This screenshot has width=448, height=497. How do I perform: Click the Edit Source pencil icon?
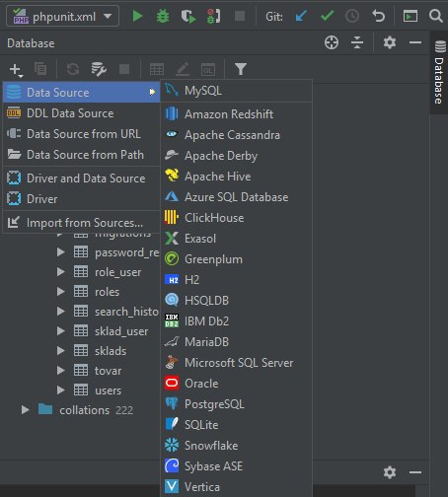(183, 69)
